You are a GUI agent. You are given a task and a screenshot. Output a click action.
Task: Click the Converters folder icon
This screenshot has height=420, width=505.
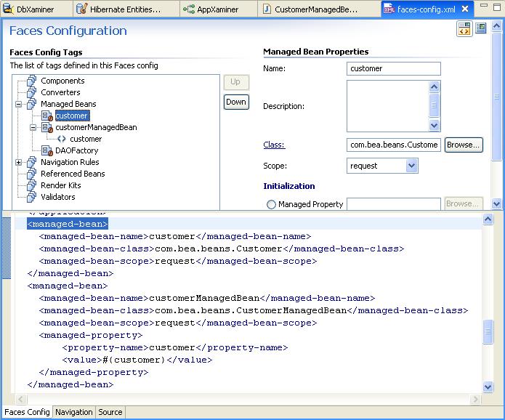[x=31, y=92]
